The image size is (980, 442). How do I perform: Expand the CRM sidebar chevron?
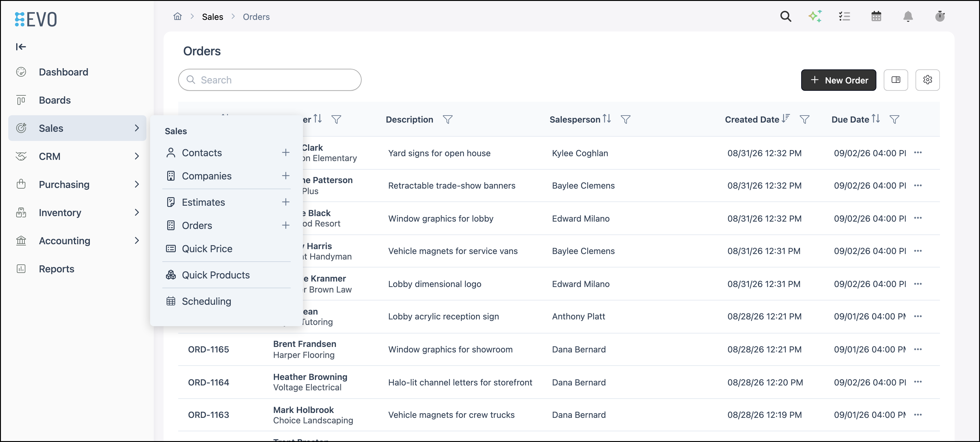(137, 156)
